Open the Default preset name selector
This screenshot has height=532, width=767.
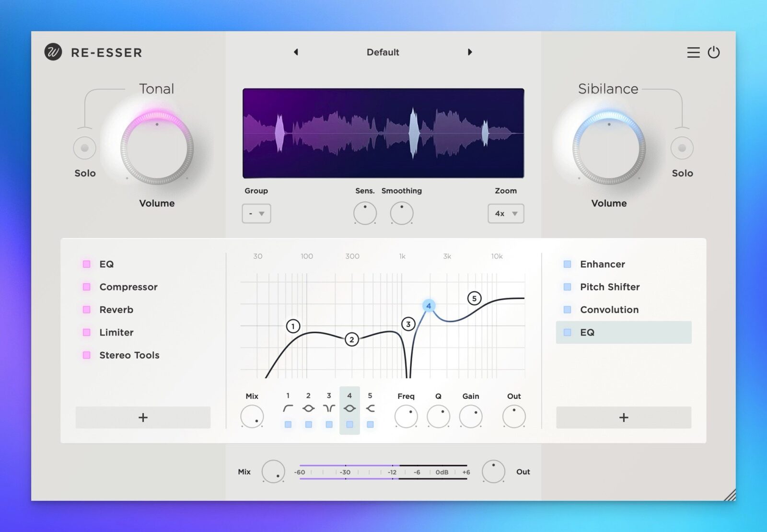coord(383,52)
